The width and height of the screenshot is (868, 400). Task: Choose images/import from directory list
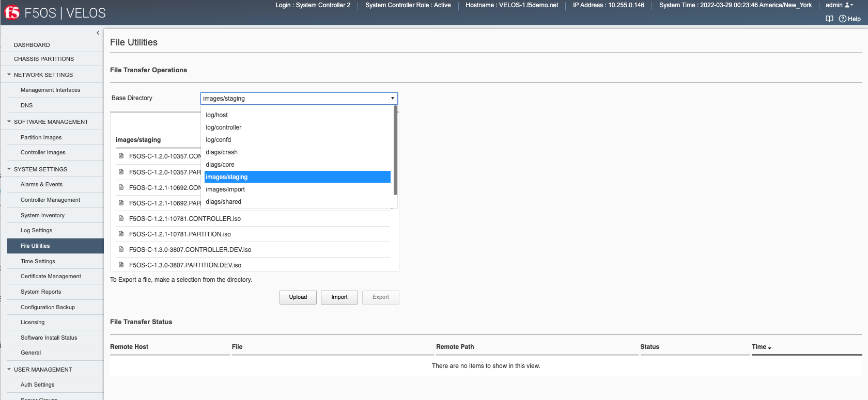[297, 189]
